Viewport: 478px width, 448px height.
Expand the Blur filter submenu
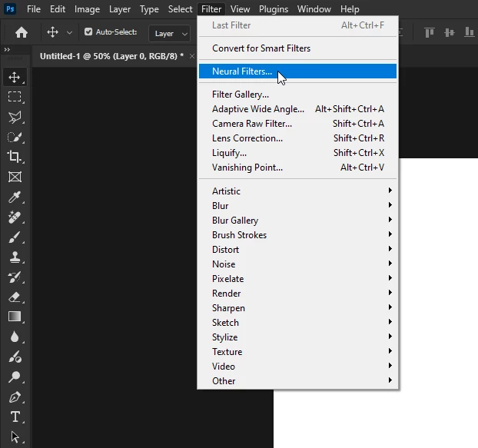(x=297, y=206)
